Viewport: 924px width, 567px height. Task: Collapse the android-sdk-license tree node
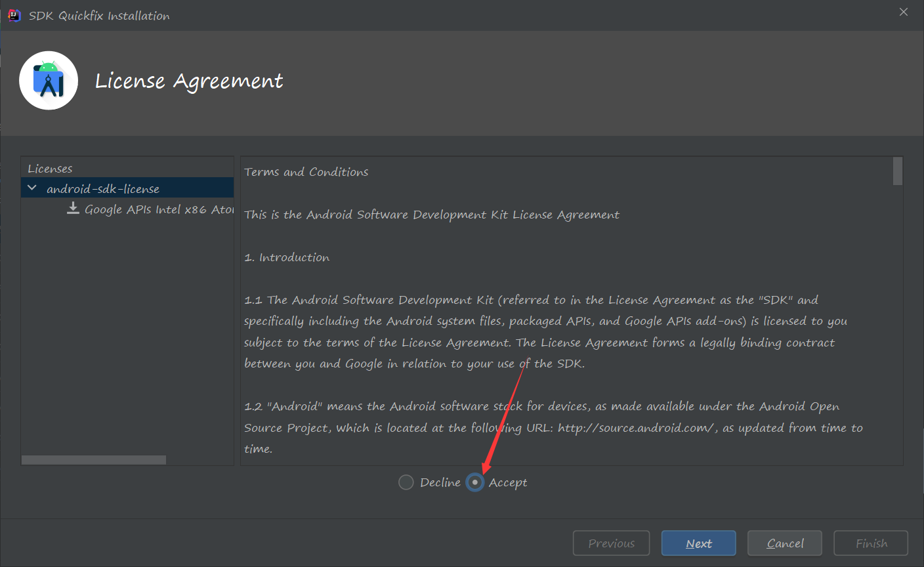(32, 188)
